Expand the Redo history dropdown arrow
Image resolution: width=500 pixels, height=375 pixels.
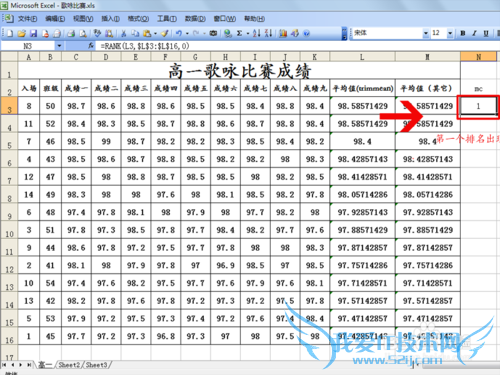204,33
